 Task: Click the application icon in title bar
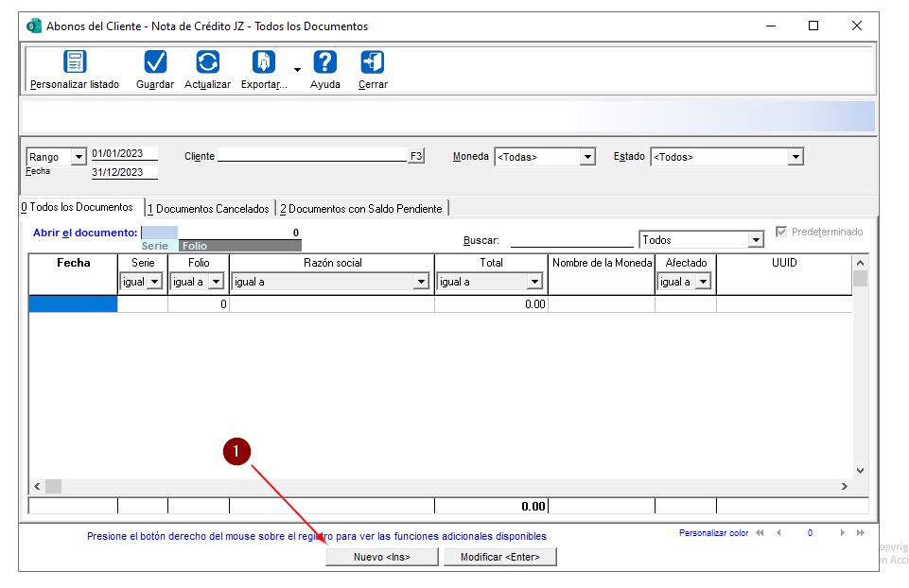pos(34,26)
